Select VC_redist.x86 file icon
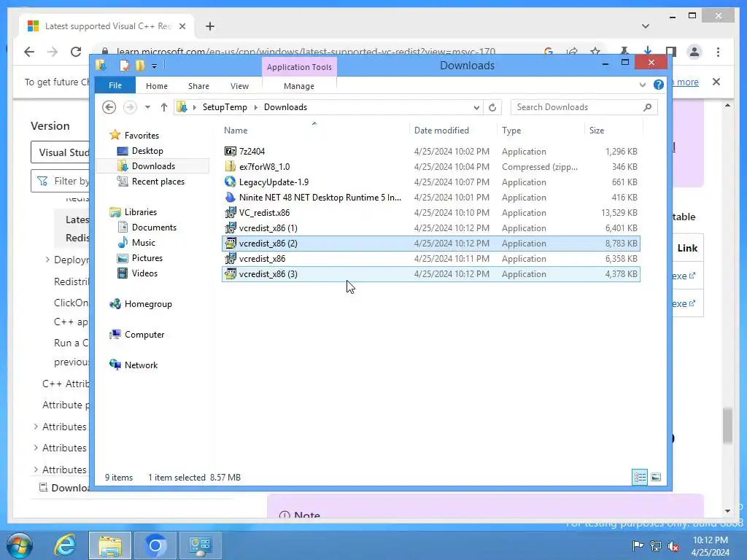 click(230, 212)
